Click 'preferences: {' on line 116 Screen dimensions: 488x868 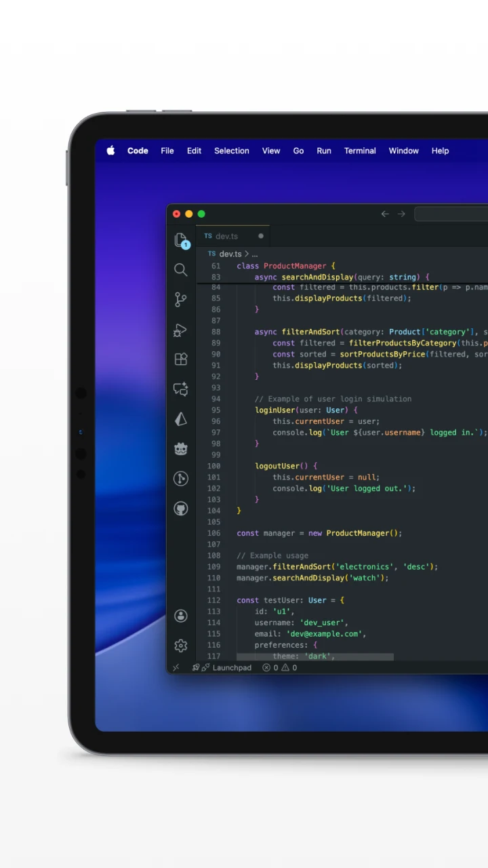click(286, 645)
